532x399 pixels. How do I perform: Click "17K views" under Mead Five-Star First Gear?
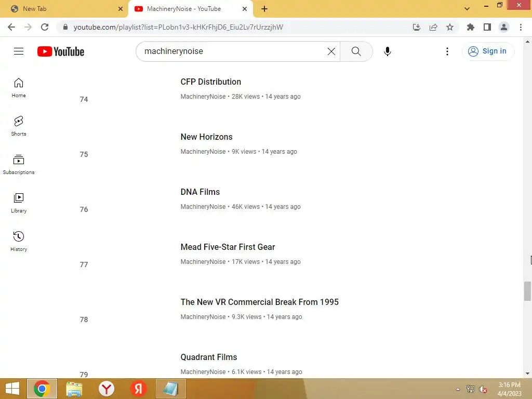tap(246, 262)
